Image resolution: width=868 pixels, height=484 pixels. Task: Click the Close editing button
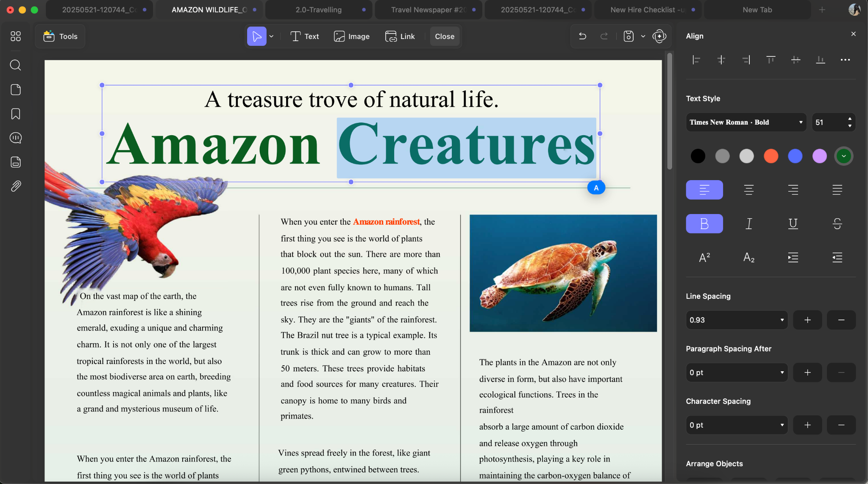pyautogui.click(x=445, y=36)
